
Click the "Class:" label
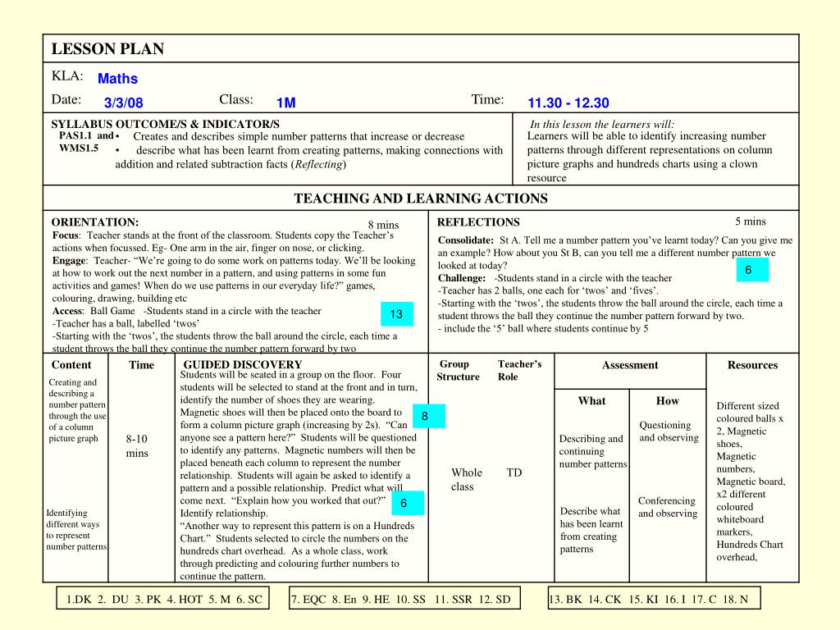tap(235, 99)
